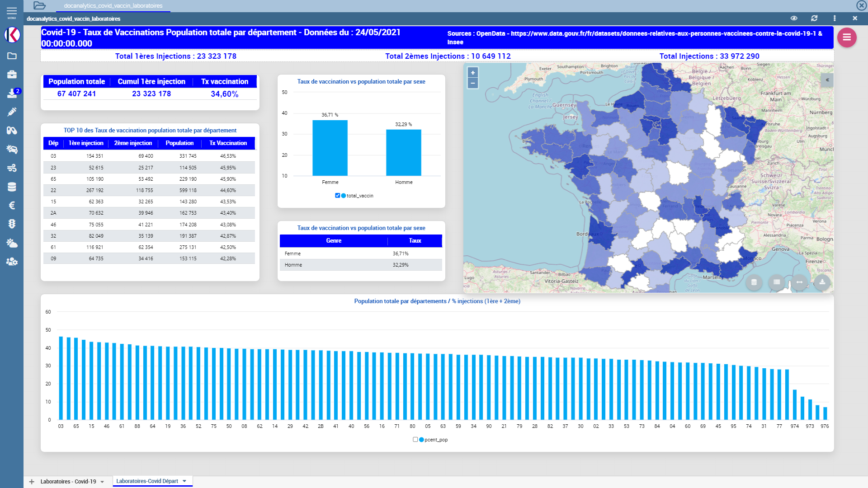
Task: Sort by the Dép column header
Action: 53,143
